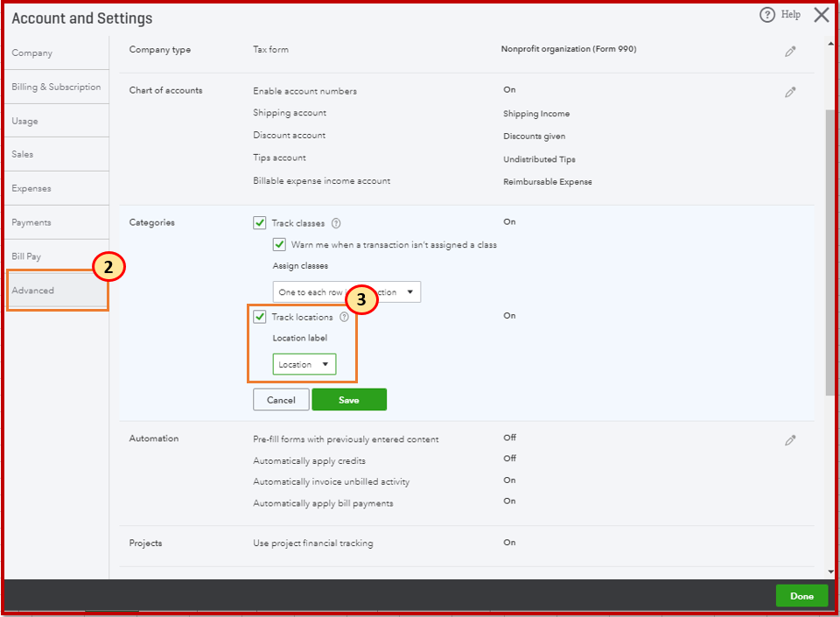Switch to Billing & Subscription tab

tap(56, 87)
